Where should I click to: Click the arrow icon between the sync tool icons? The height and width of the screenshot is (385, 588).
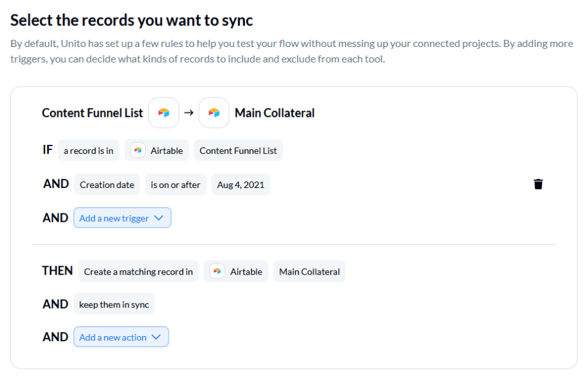click(x=189, y=112)
